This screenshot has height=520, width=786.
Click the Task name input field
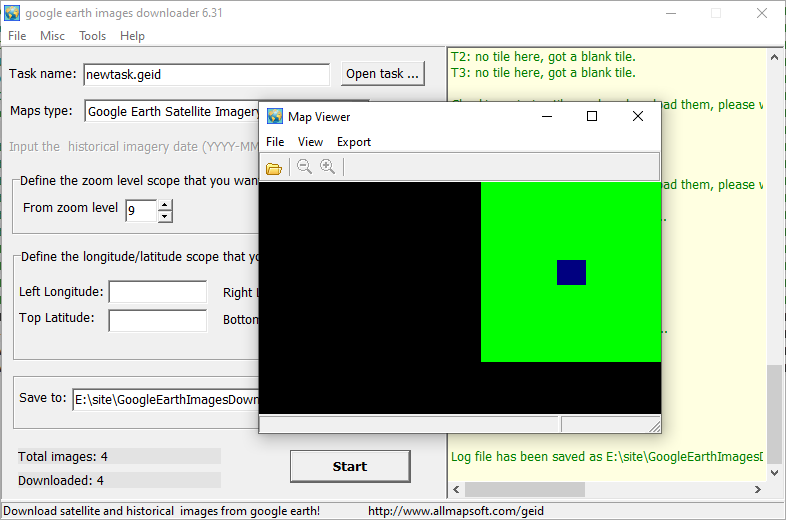[x=207, y=75]
